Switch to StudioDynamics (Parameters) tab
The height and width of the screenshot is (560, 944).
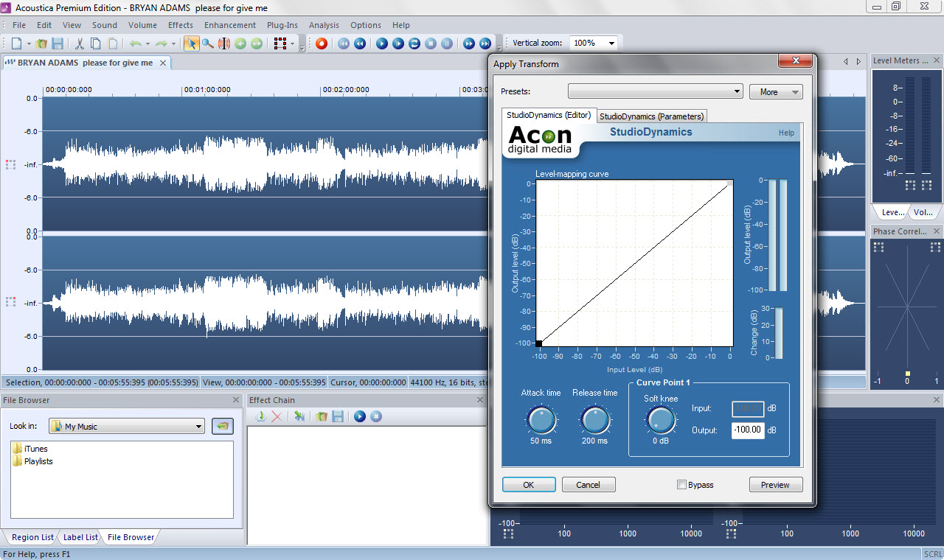point(651,116)
